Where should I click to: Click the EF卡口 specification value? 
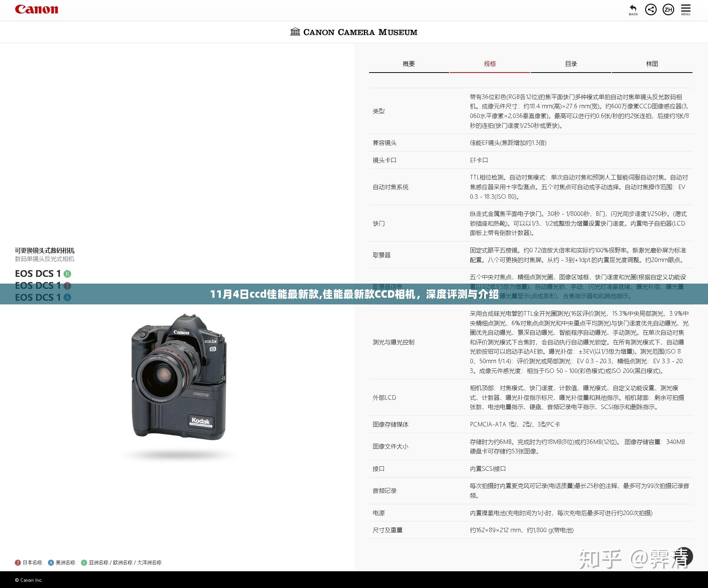pyautogui.click(x=479, y=160)
